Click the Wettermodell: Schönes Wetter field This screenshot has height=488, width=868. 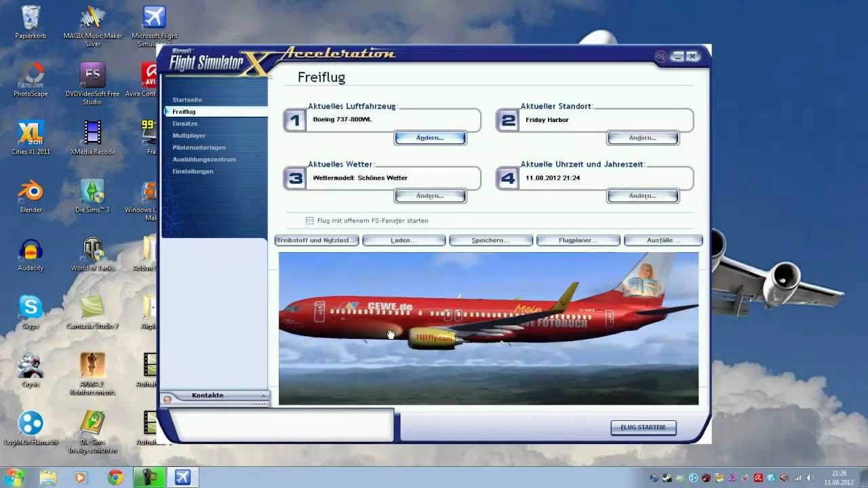click(394, 178)
